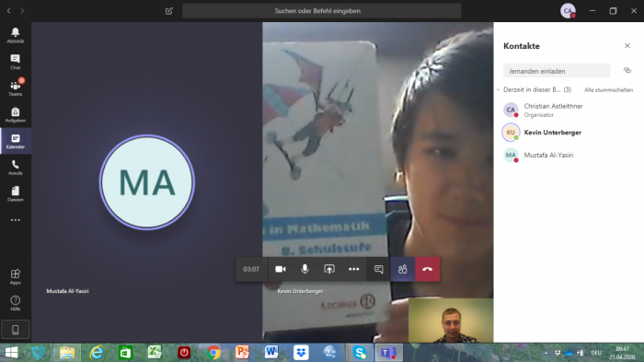The width and height of the screenshot is (644, 362).
Task: Open Anrufe calls in sidebar
Action: [16, 167]
